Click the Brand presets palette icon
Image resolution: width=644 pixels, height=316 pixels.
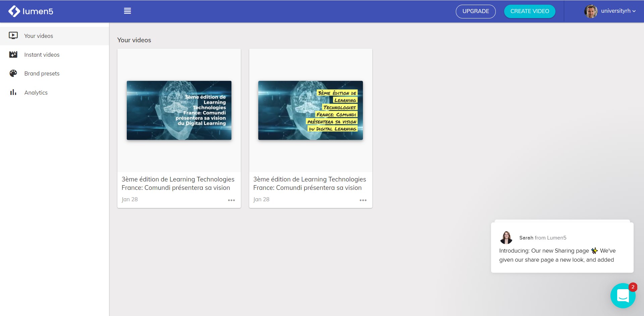(x=13, y=73)
